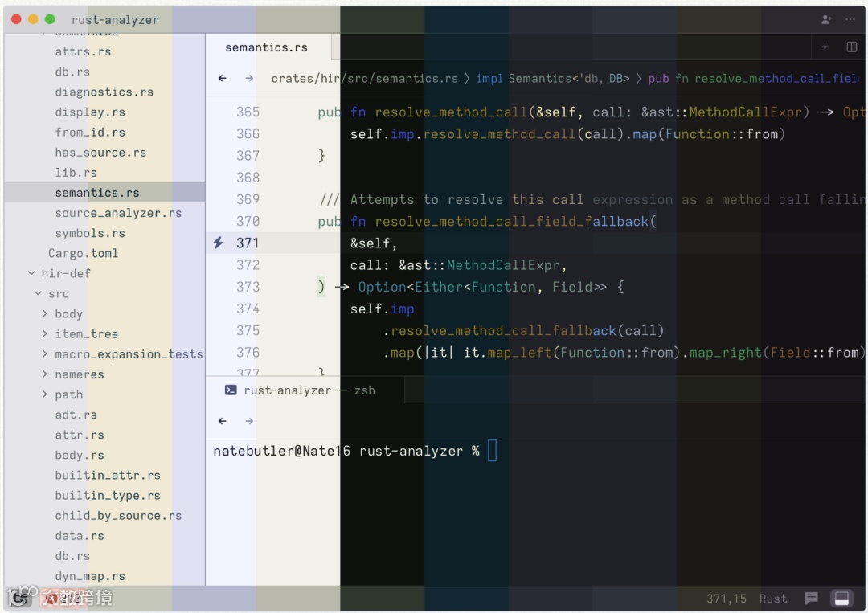Open the feedback chat icon in the status bar

tap(812, 598)
